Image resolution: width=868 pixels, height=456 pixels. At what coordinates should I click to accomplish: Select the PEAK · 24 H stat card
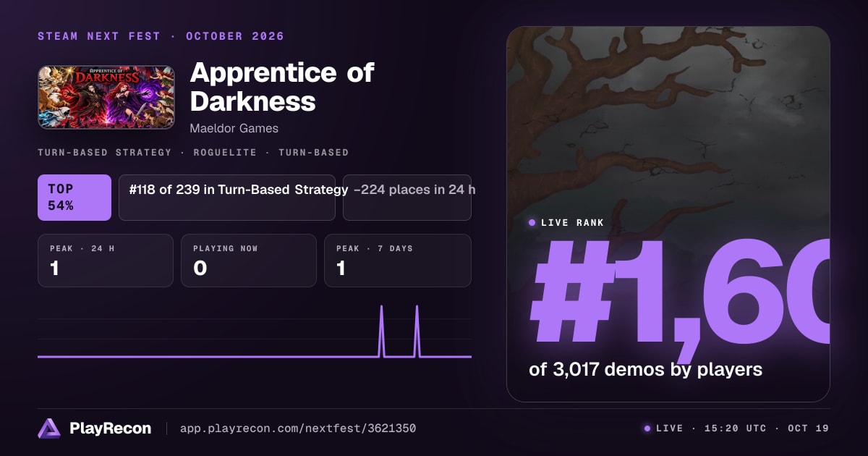(x=106, y=261)
